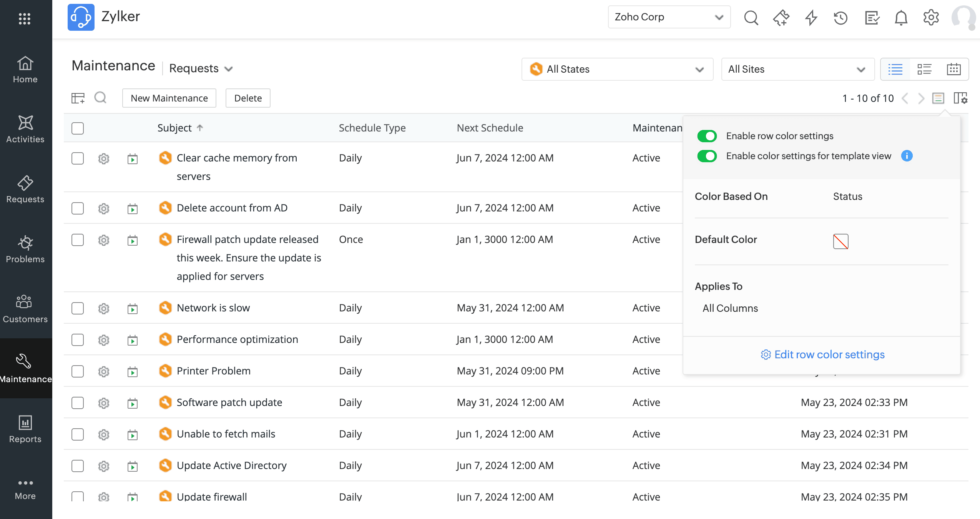Open the calendar view icon
The image size is (980, 519).
(953, 69)
